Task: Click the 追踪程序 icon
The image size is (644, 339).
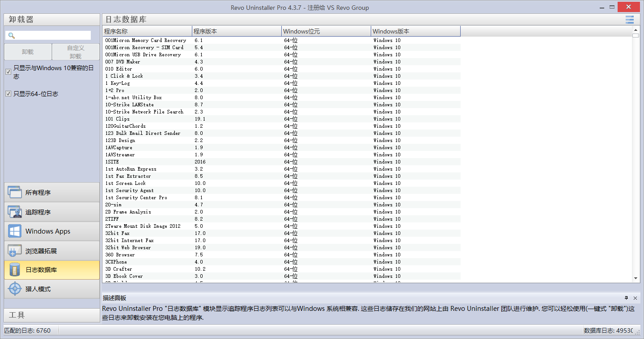Action: [x=15, y=212]
